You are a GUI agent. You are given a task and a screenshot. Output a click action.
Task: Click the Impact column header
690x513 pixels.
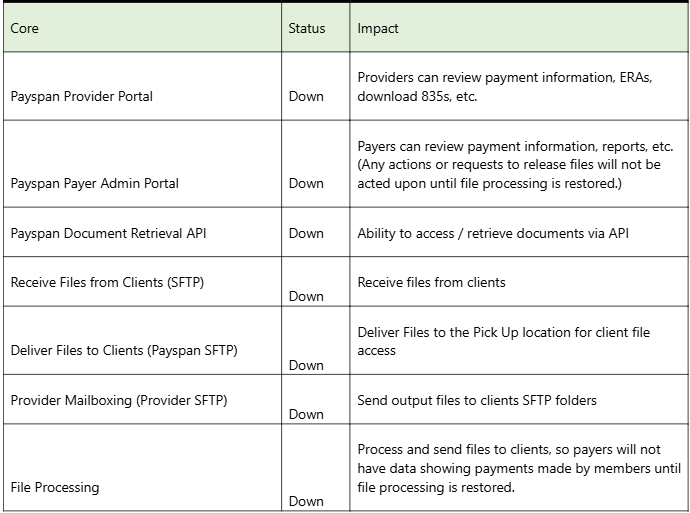pyautogui.click(x=519, y=28)
